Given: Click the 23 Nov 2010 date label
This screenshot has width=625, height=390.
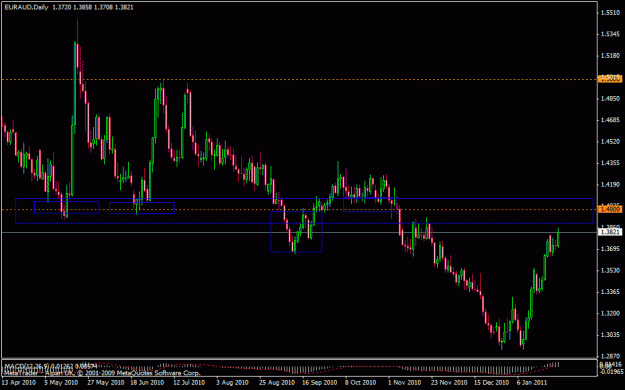Looking at the screenshot, I should pyautogui.click(x=448, y=383).
